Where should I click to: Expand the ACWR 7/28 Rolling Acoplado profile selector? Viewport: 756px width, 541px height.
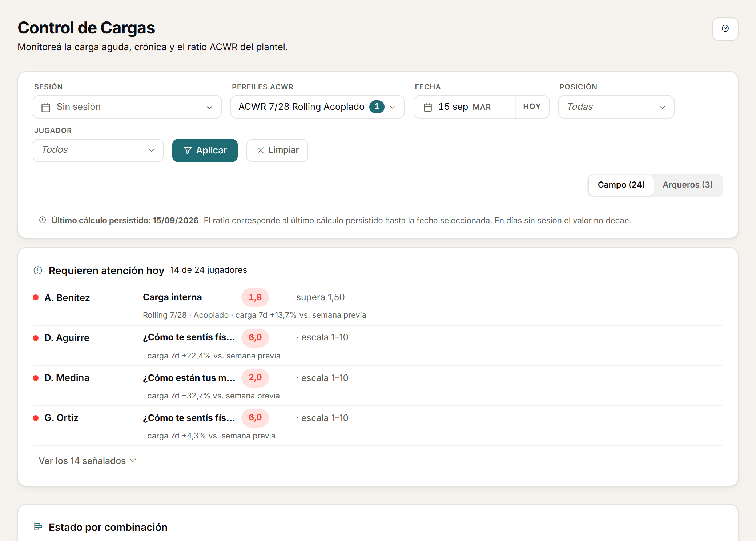317,107
